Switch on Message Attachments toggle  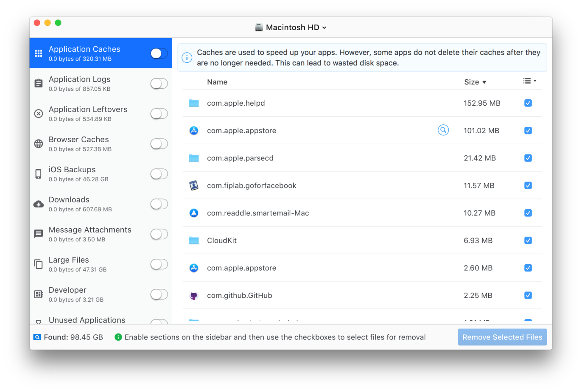pos(159,234)
